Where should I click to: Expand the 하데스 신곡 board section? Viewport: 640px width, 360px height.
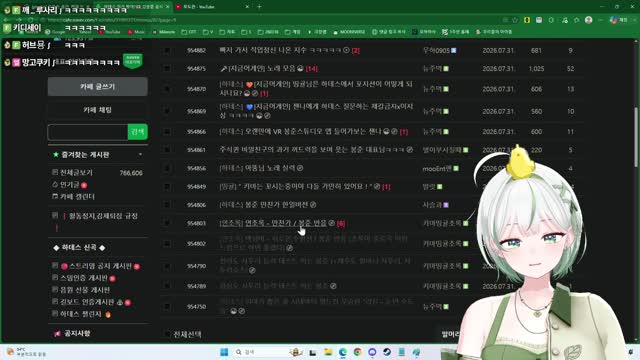click(x=79, y=247)
